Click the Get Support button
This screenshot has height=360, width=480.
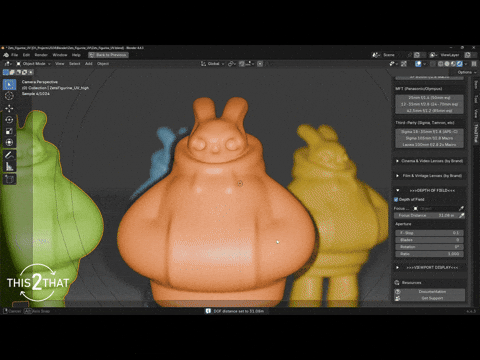pyautogui.click(x=430, y=298)
